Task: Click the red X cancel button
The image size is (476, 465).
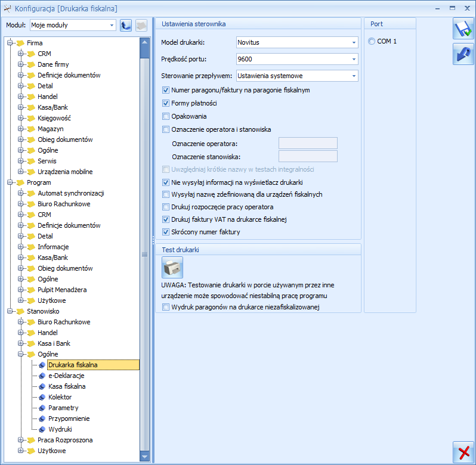Action: [x=463, y=452]
